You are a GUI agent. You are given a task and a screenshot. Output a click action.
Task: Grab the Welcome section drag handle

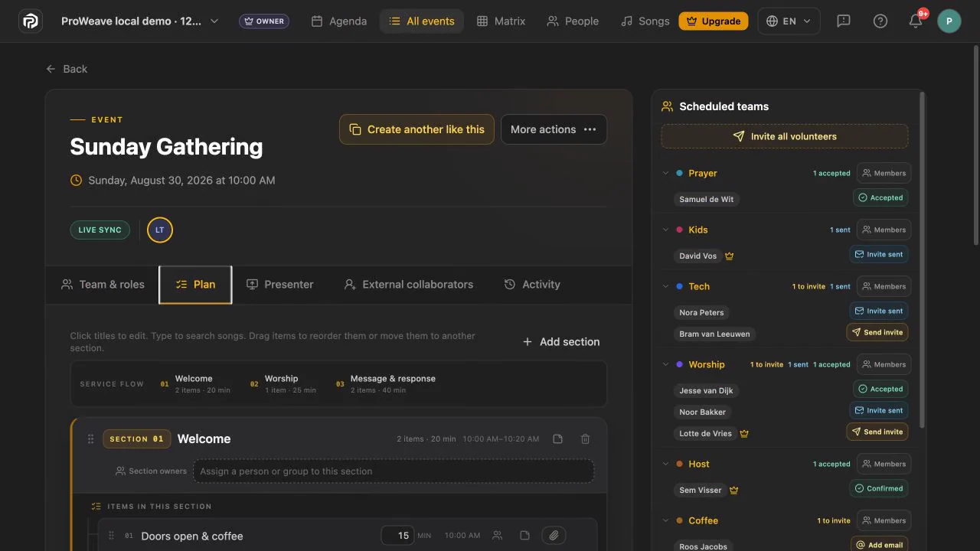pos(90,439)
